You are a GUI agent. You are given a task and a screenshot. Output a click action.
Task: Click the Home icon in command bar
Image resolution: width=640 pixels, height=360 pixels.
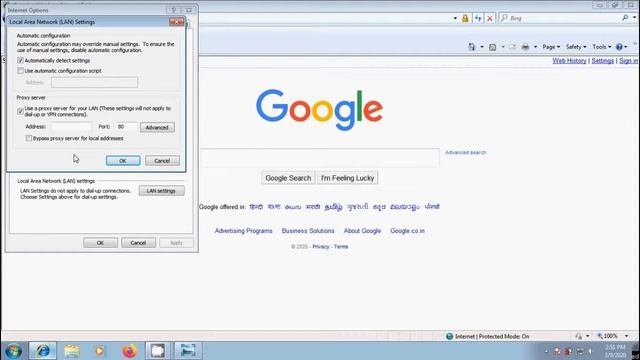coord(472,47)
